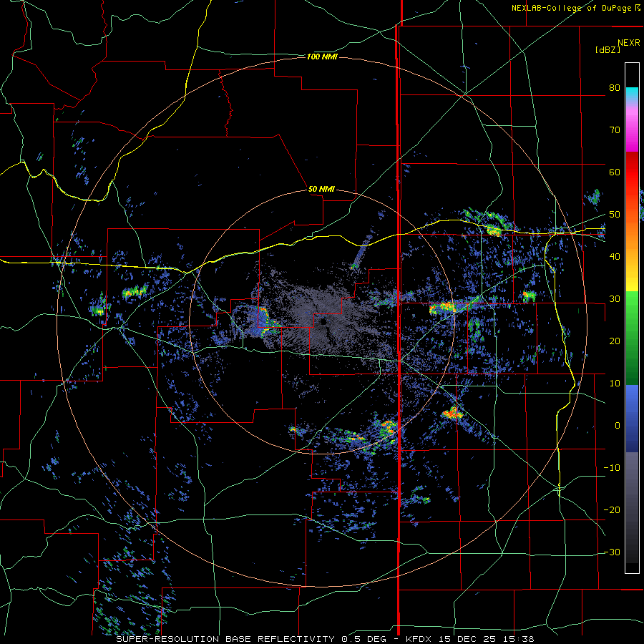Screen dimensions: 644x644
Task: Click the 20 value on the dBZ scale
Action: coord(615,341)
